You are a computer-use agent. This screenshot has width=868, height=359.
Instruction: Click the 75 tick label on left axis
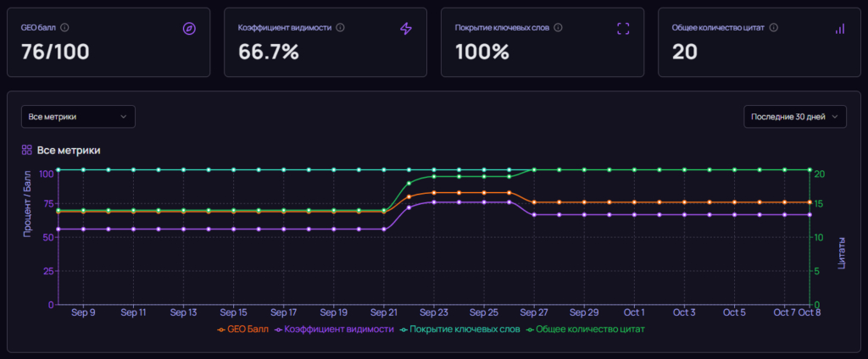click(x=48, y=204)
